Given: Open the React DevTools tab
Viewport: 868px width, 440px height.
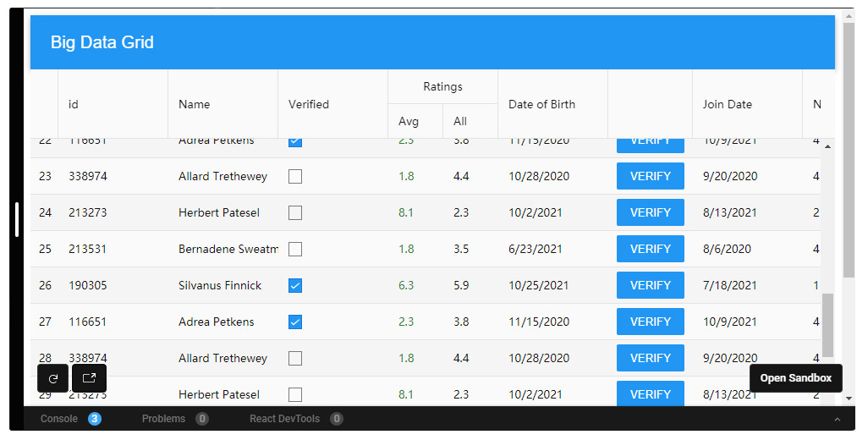Looking at the screenshot, I should pos(284,419).
